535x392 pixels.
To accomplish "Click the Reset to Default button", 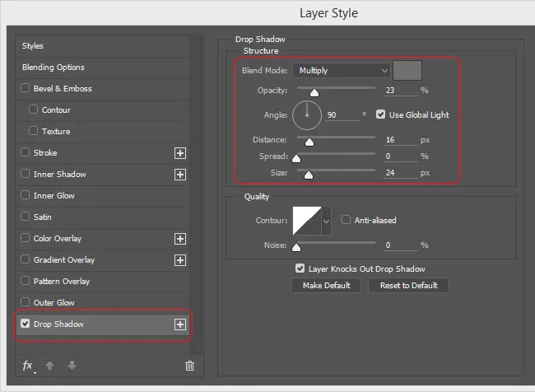I will 408,285.
